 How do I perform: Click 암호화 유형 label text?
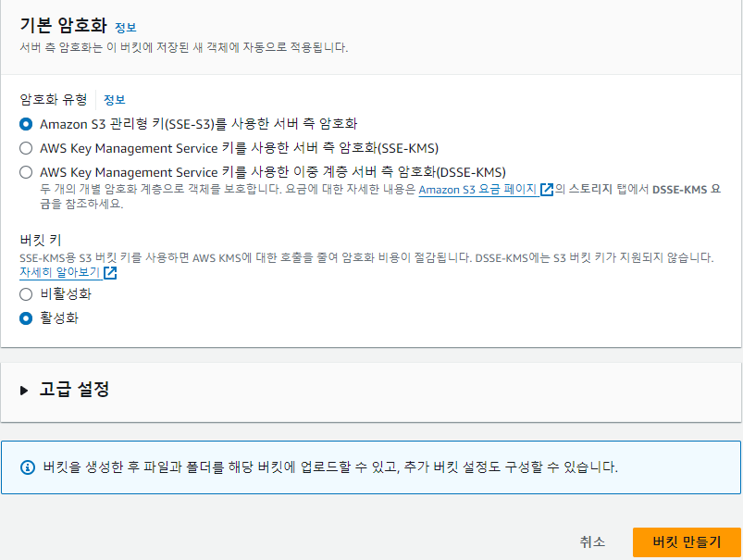[54, 99]
